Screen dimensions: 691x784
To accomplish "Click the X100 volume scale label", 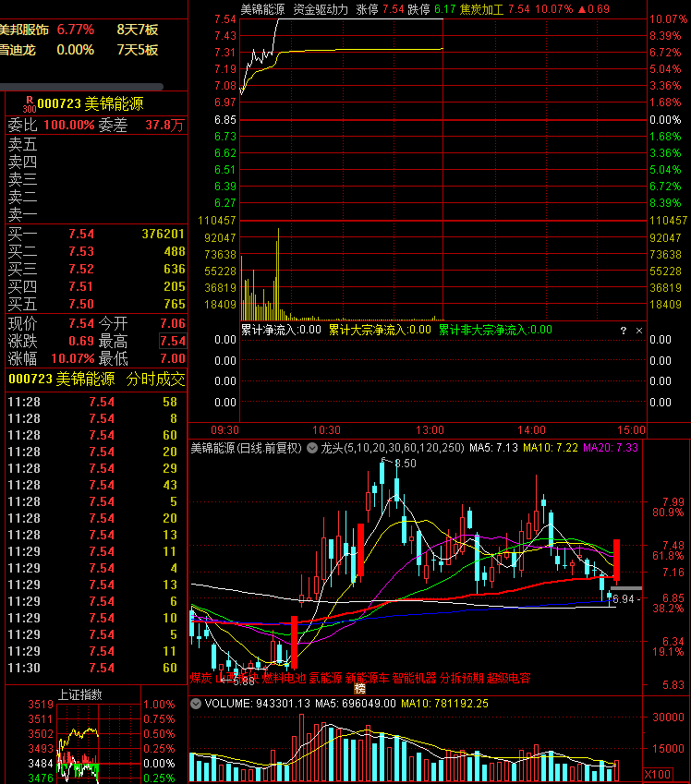I will pos(657,775).
